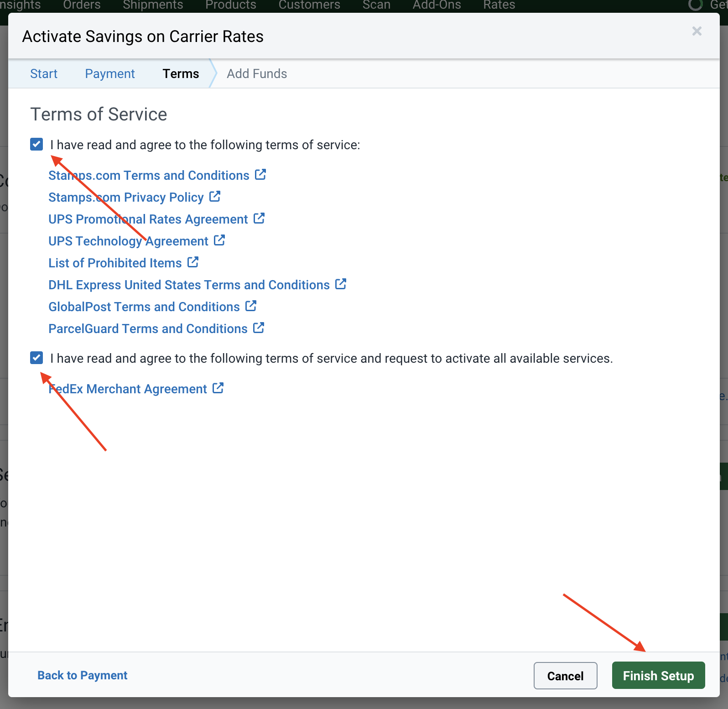The width and height of the screenshot is (728, 709).
Task: Open Add-Ons in the top navigation
Action: (437, 5)
